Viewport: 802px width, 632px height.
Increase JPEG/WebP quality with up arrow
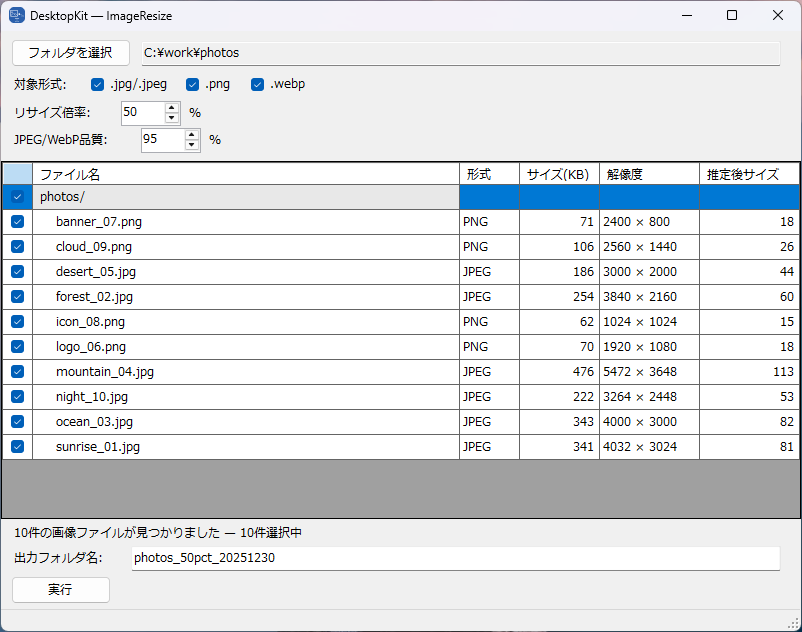click(192, 134)
